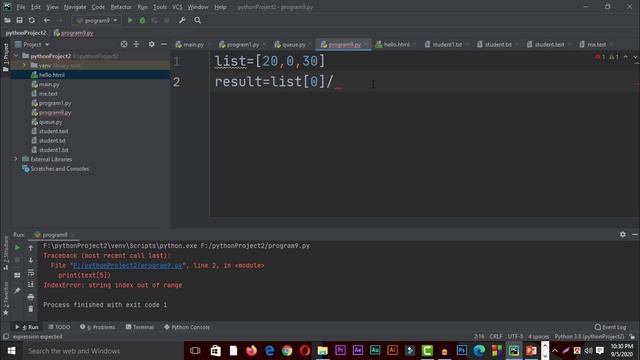Collapse the pythonProject2 root folder
Image resolution: width=640 pixels, height=360 pixels.
pyautogui.click(x=16, y=56)
